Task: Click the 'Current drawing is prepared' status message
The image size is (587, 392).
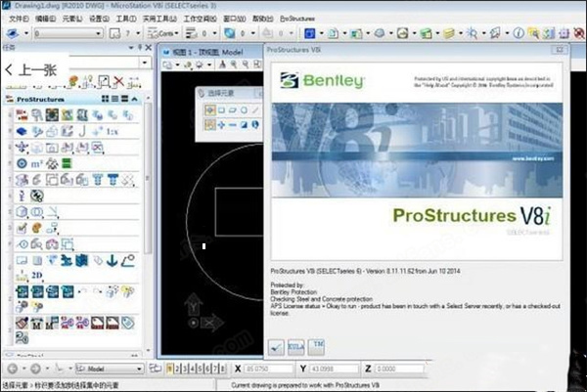Action: click(305, 385)
